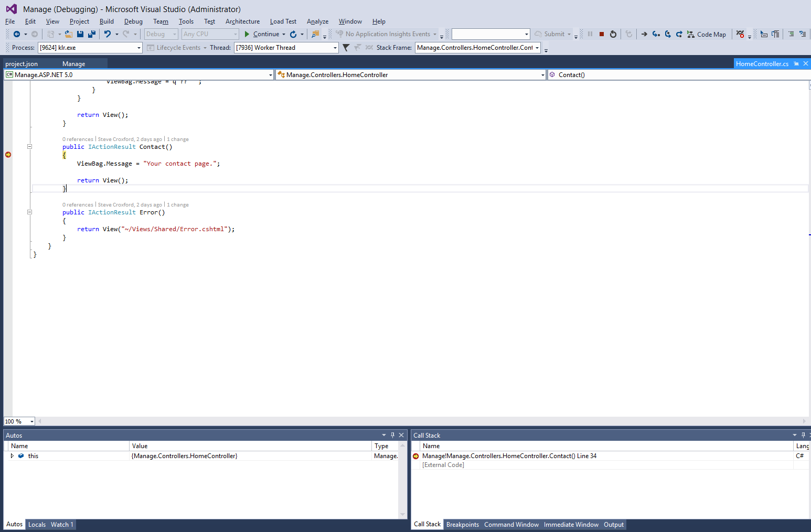Open the Code Map view

pyautogui.click(x=707, y=34)
